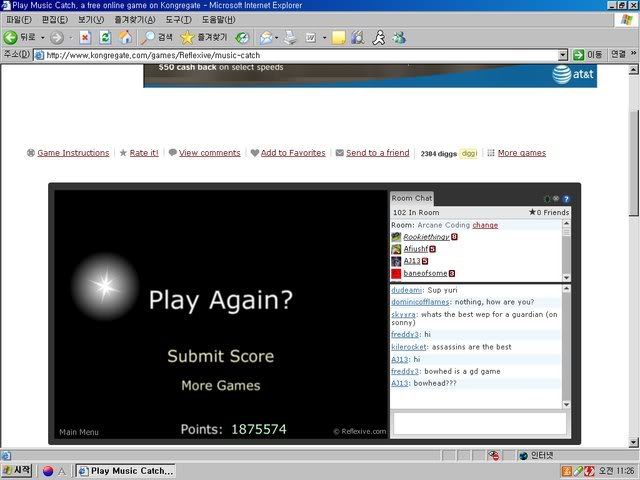Open the 즐겨찾기(A) menu
This screenshot has width=640, height=480.
tap(136, 19)
